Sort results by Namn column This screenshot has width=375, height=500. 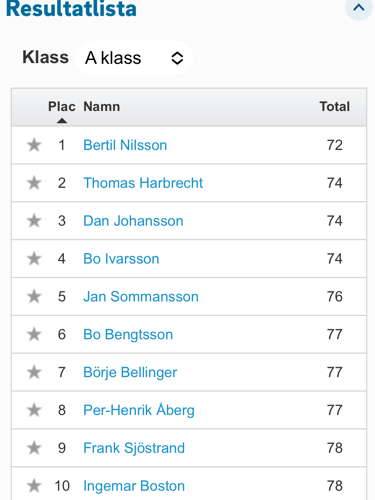pos(102,107)
